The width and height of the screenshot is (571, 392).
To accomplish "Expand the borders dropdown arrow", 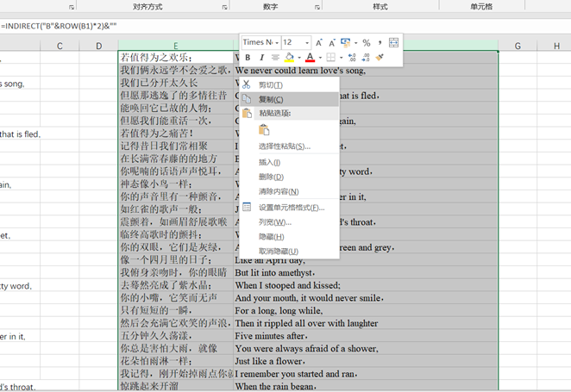I will (342, 58).
